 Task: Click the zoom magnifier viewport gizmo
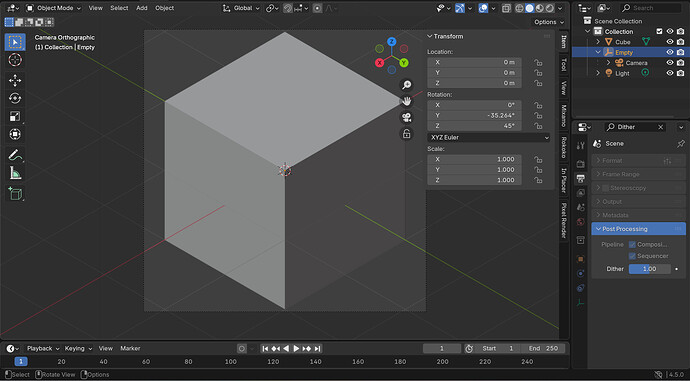(406, 84)
